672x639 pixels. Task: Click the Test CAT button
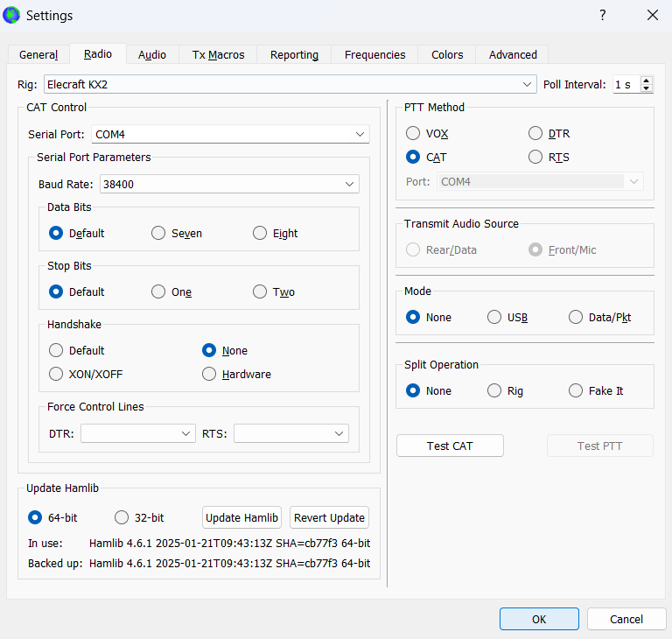click(x=450, y=446)
